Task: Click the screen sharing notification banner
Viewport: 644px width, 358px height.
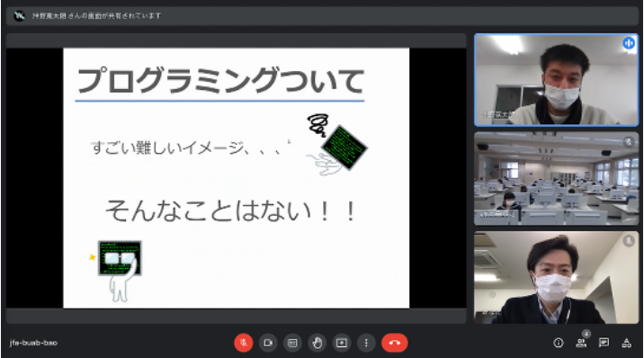Action: tap(322, 16)
